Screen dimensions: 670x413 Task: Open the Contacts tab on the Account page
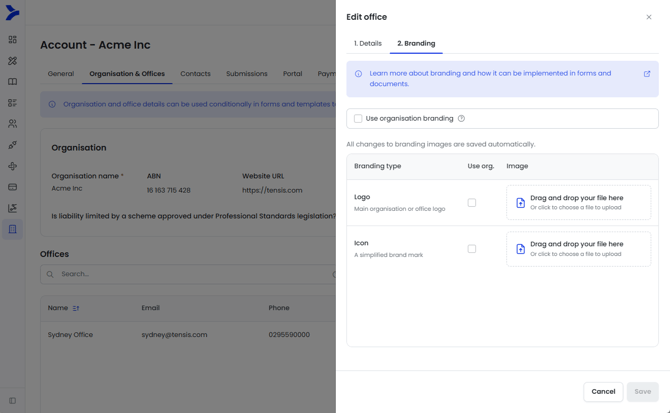pos(195,74)
